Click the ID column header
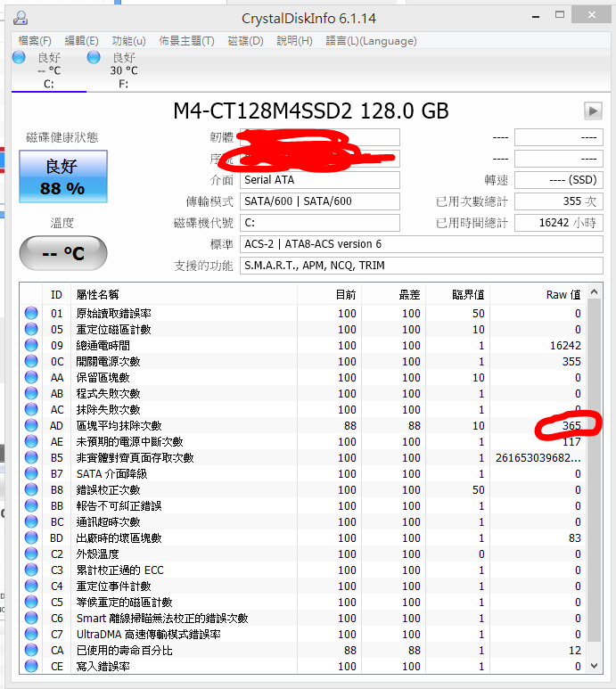Screen dimensions: 616x689 click(x=57, y=294)
